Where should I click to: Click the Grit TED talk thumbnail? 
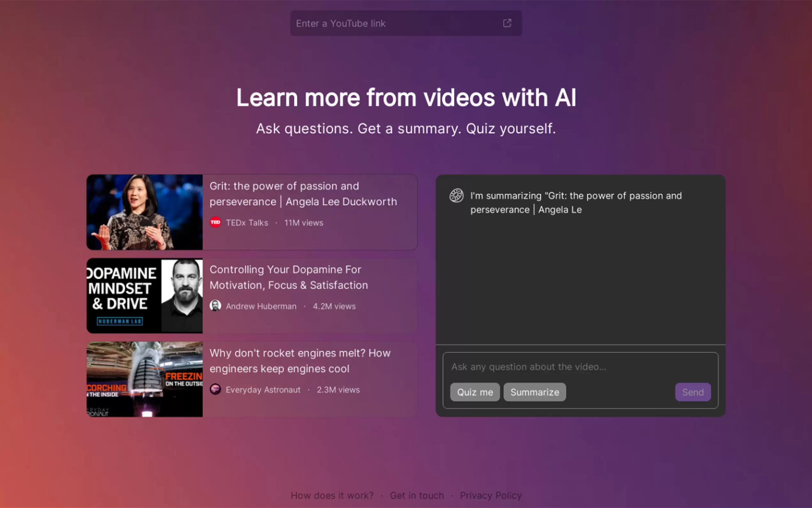(145, 212)
